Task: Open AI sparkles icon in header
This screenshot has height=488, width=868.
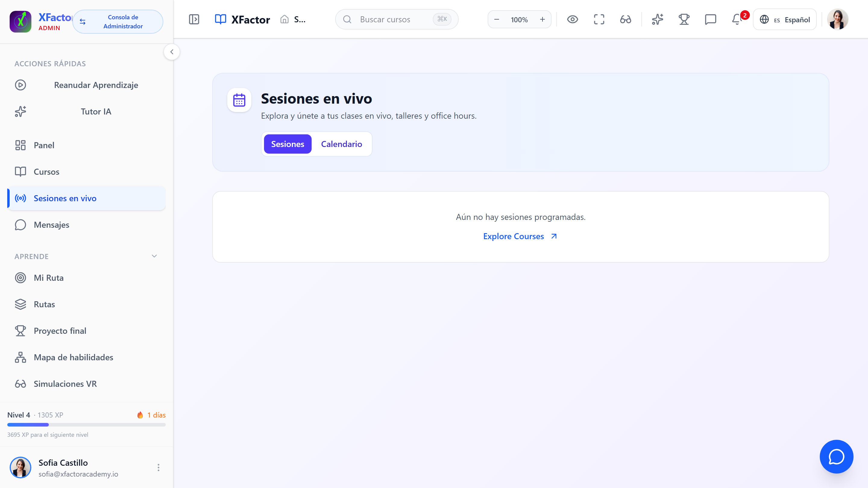Action: click(x=657, y=20)
